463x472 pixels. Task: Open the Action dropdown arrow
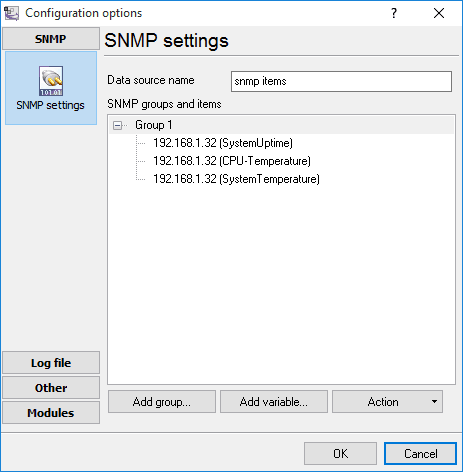coord(434,402)
